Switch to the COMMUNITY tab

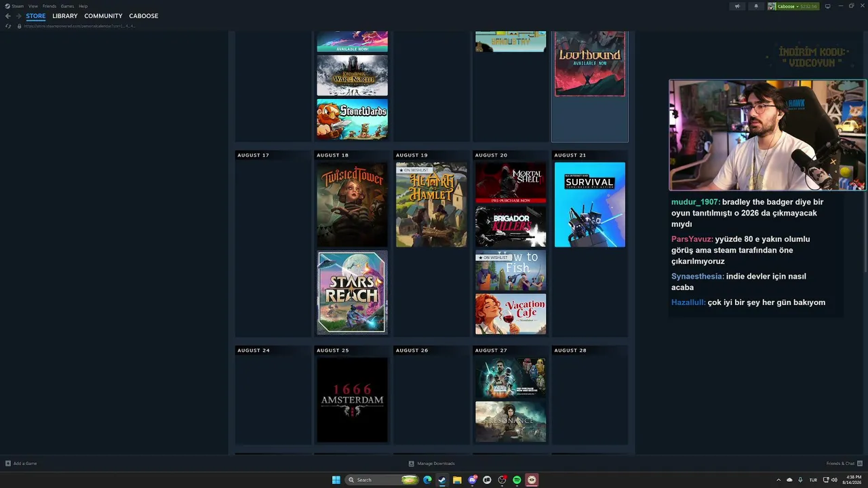click(x=103, y=16)
